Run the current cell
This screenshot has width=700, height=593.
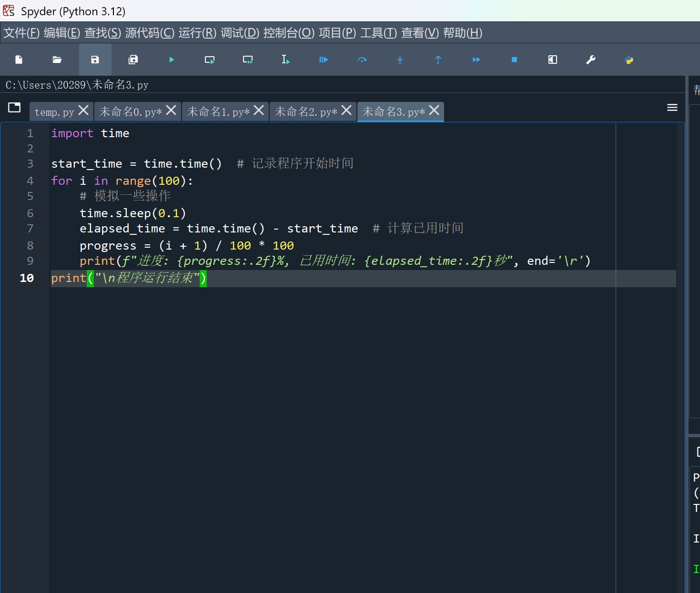[210, 60]
